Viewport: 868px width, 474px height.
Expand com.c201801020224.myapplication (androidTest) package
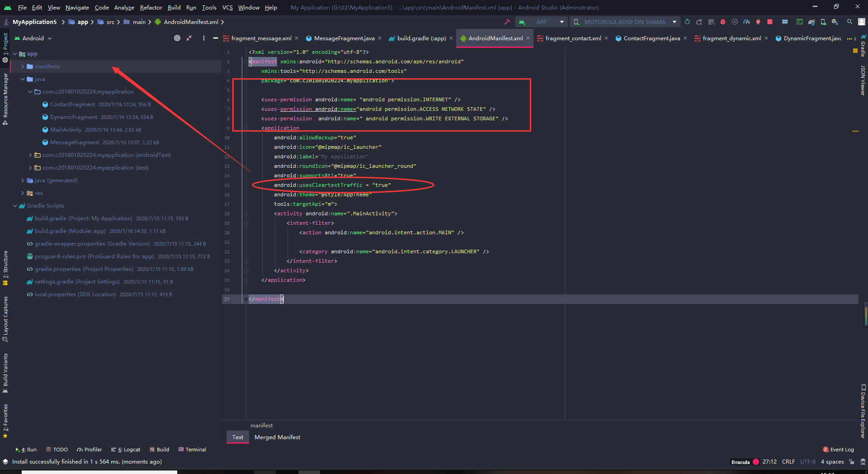[x=30, y=155]
